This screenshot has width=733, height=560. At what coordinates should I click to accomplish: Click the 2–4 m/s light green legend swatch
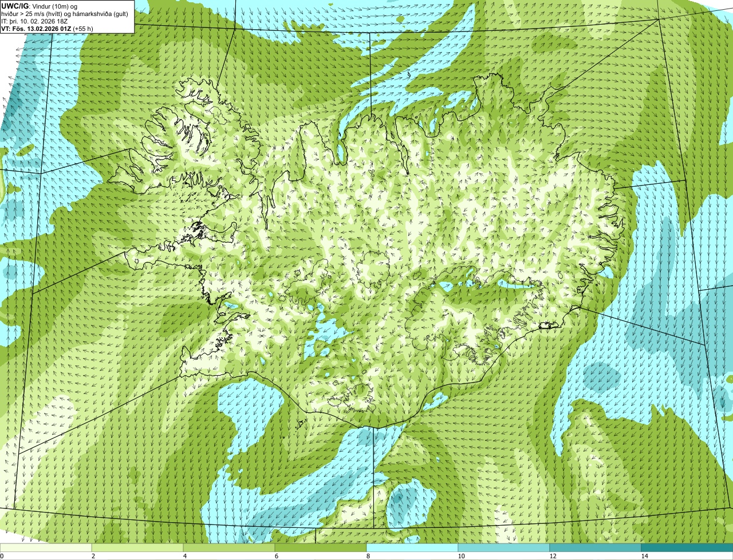137,547
